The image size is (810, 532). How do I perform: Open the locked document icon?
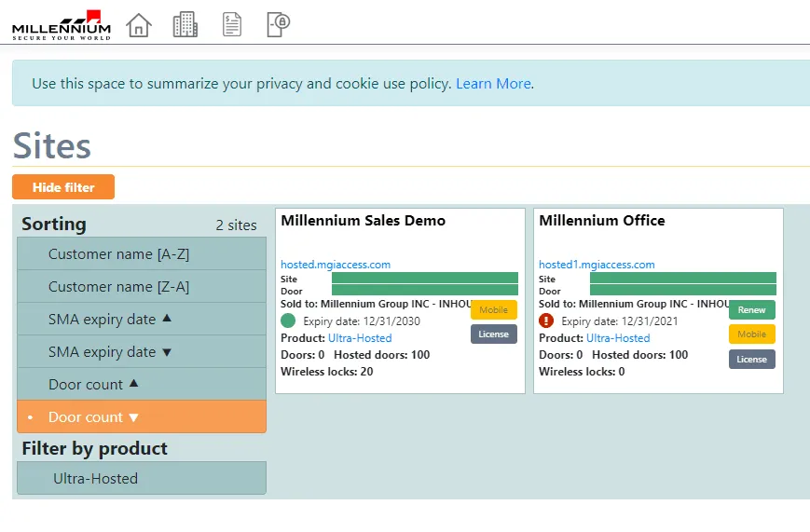tap(278, 25)
